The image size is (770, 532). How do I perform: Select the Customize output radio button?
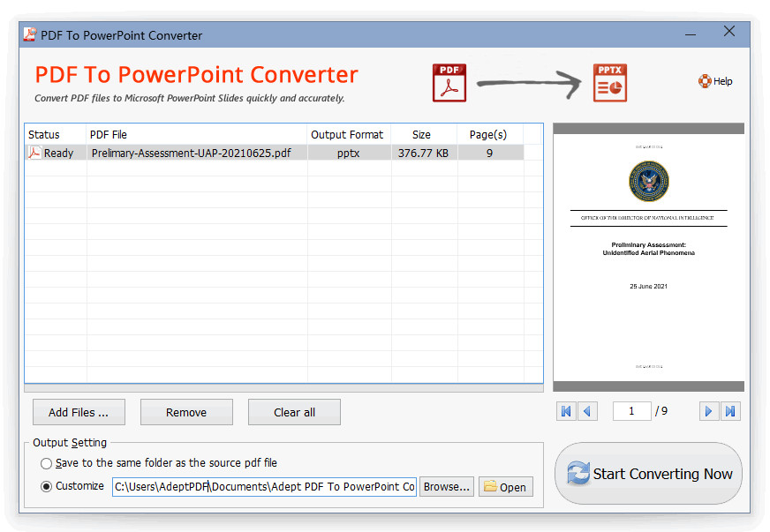click(x=46, y=486)
